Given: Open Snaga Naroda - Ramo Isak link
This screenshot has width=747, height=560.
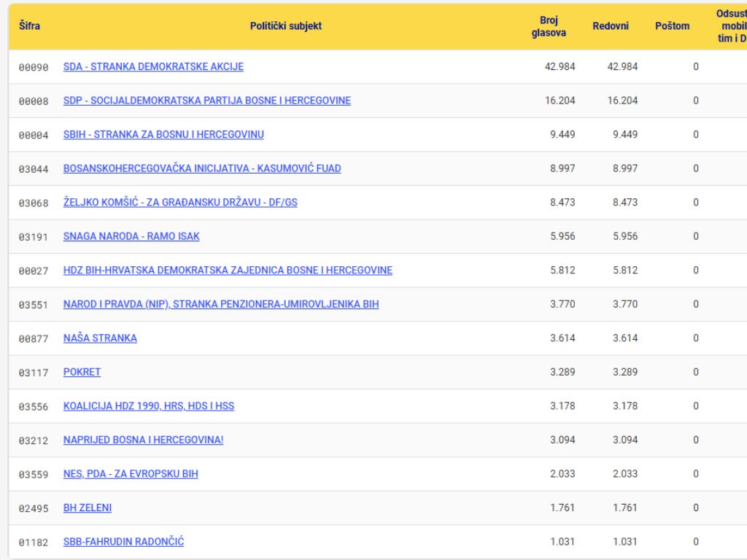Looking at the screenshot, I should click(131, 236).
